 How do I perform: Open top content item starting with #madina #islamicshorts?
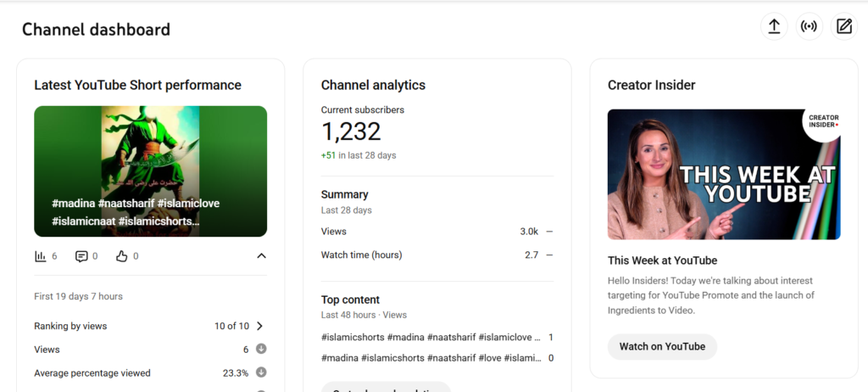(431, 358)
